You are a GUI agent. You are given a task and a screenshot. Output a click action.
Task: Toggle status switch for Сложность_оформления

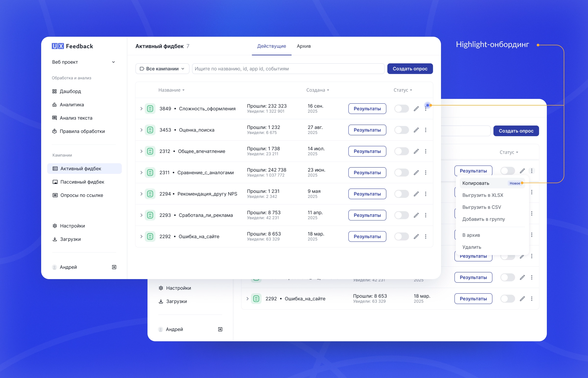(x=401, y=109)
